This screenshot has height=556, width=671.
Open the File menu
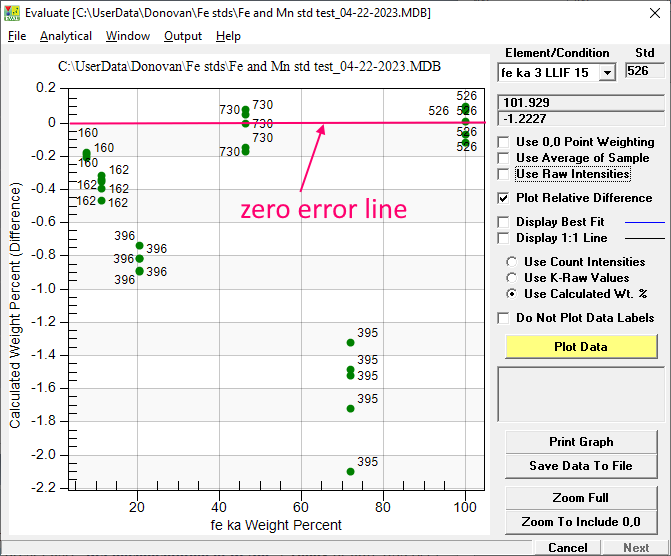17,36
